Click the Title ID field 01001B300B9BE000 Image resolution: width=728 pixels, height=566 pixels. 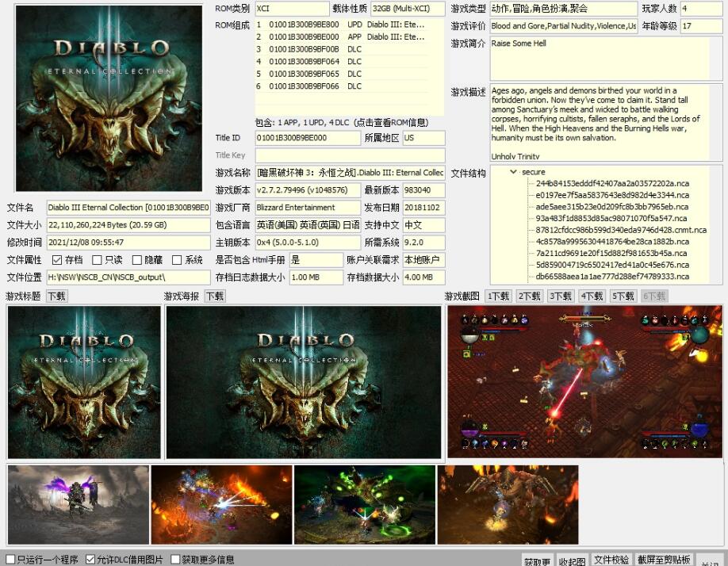[308, 138]
